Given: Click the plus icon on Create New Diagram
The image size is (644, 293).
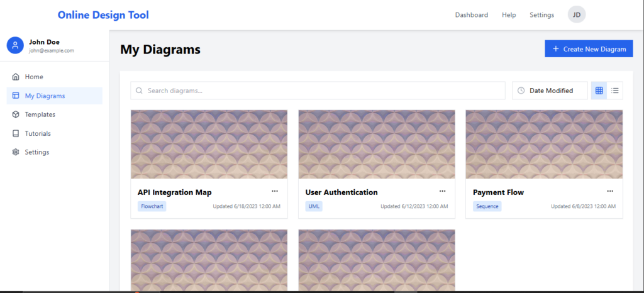Looking at the screenshot, I should click(556, 49).
